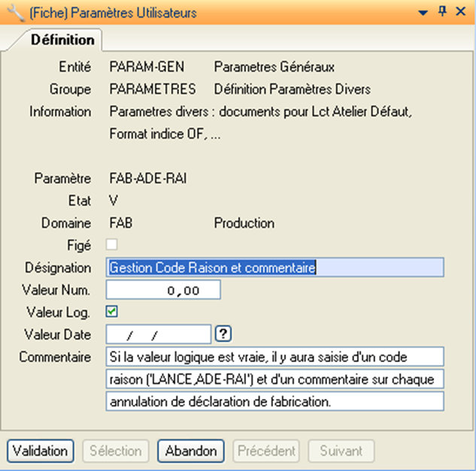Click into the Désignation text field

point(275,267)
